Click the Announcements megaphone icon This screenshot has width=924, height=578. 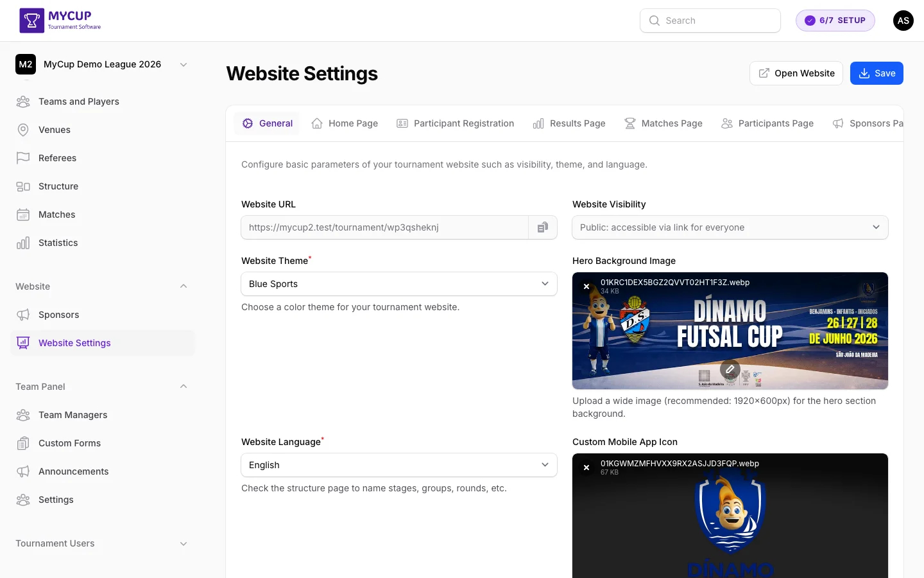point(23,471)
